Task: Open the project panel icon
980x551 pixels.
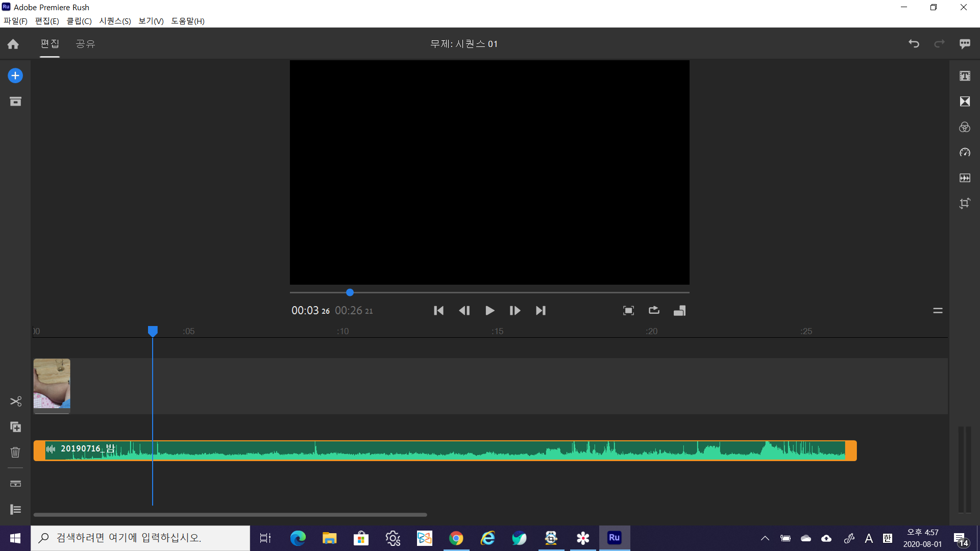Action: tap(15, 102)
